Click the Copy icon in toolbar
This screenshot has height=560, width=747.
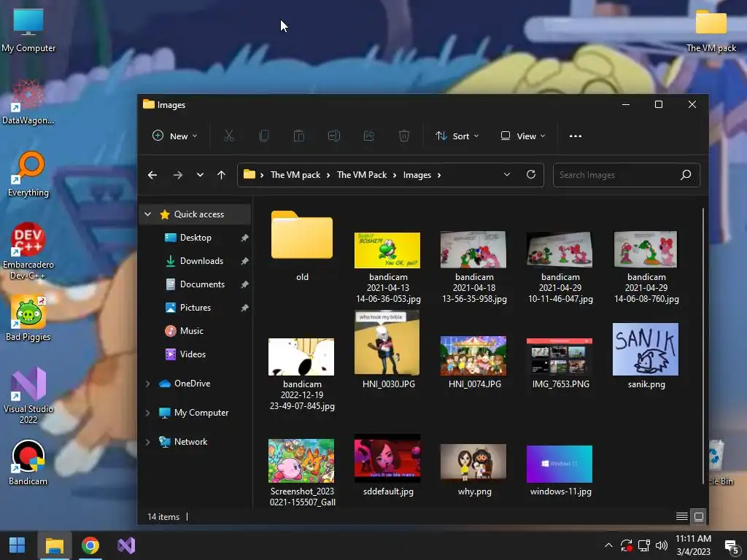(263, 136)
